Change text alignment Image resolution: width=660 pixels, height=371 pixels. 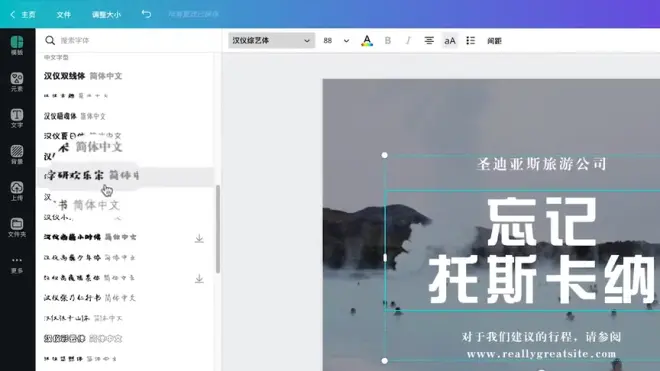coord(429,41)
